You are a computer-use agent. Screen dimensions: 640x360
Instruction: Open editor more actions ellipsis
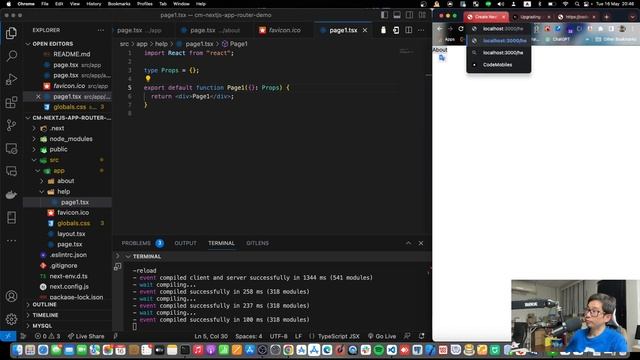pyautogui.click(x=421, y=30)
